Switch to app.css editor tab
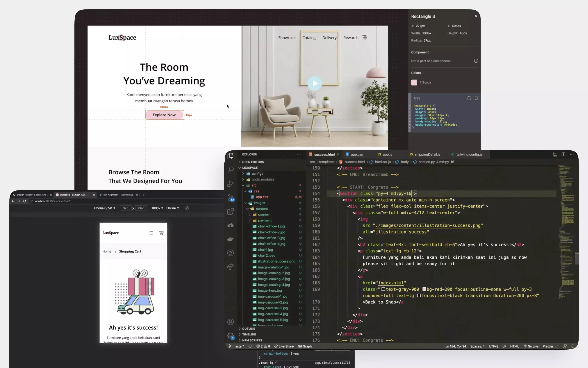Screen dimensions: 588x368 tap(357, 154)
